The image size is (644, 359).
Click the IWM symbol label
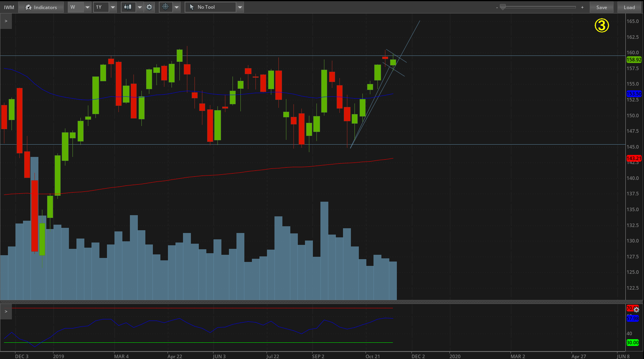click(9, 7)
